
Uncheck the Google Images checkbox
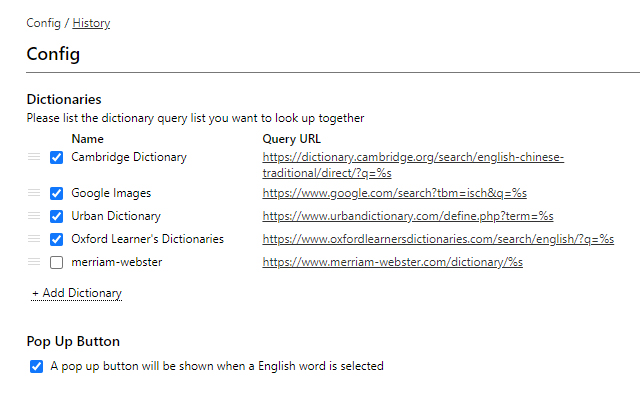(x=56, y=193)
